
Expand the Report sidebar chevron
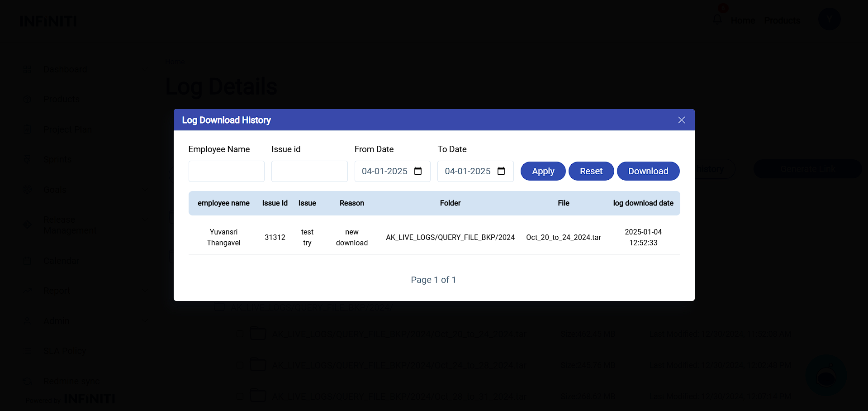coord(145,291)
